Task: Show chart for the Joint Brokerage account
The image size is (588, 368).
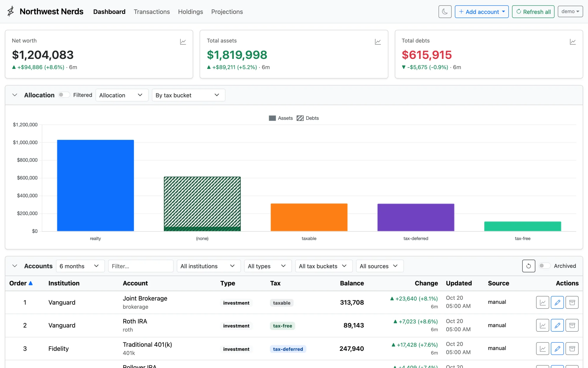Action: tap(542, 302)
